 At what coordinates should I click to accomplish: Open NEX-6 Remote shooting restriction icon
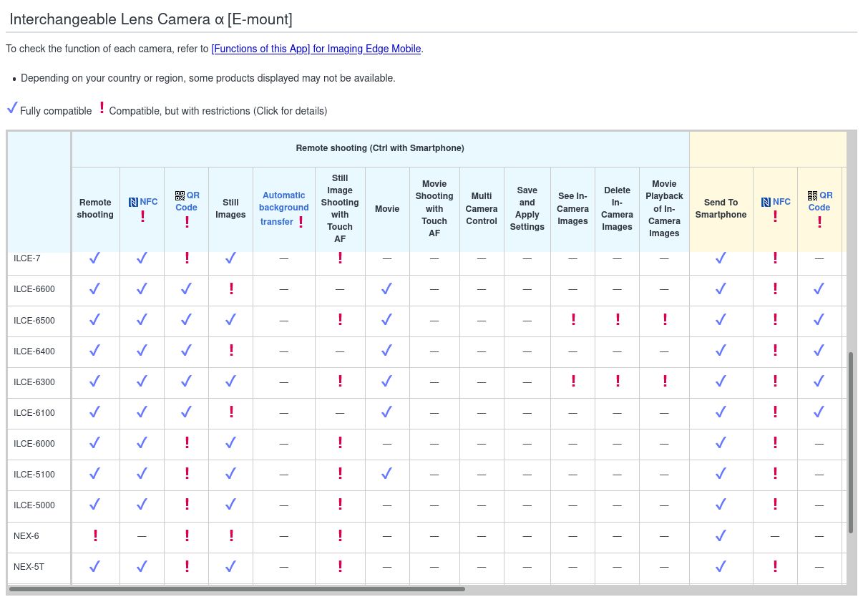tap(95, 535)
